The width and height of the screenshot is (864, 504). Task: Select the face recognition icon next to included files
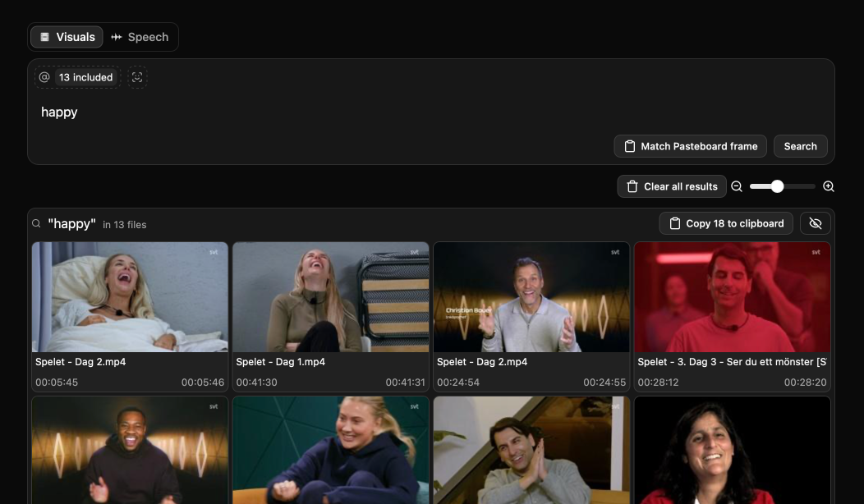click(137, 77)
